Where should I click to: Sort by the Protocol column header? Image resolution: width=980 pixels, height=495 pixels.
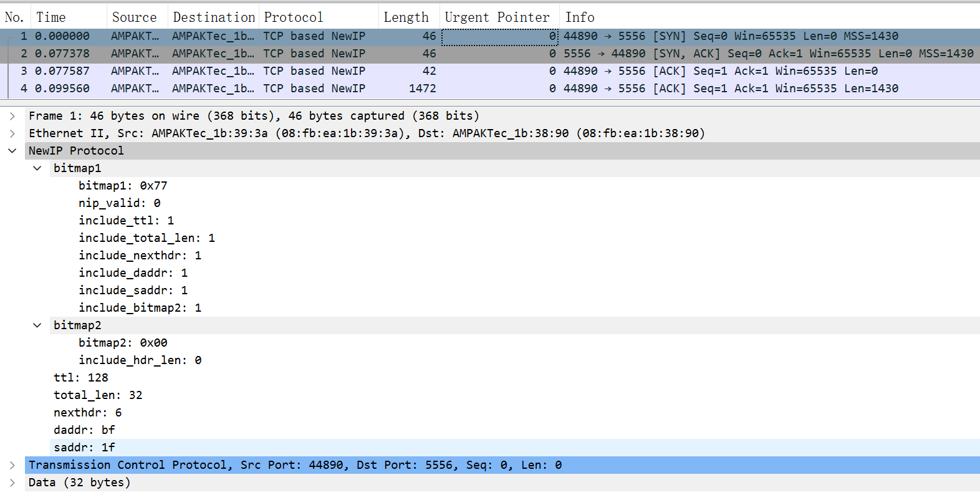click(x=294, y=17)
